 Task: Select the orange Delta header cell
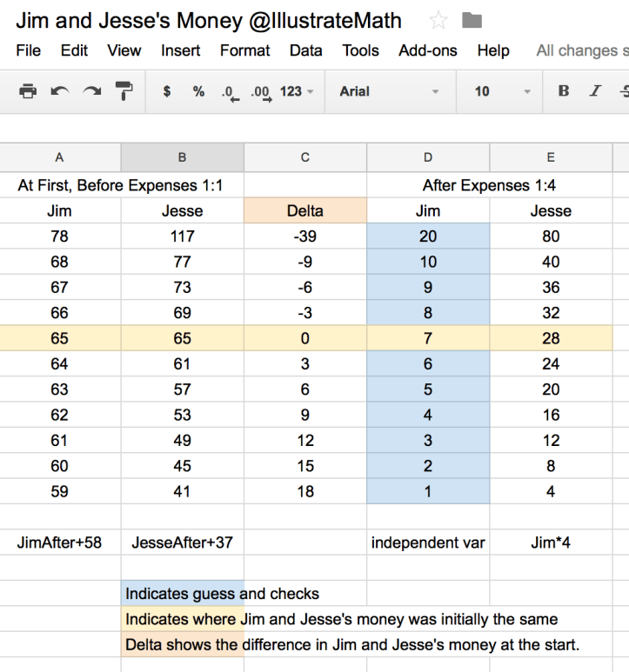pyautogui.click(x=305, y=210)
